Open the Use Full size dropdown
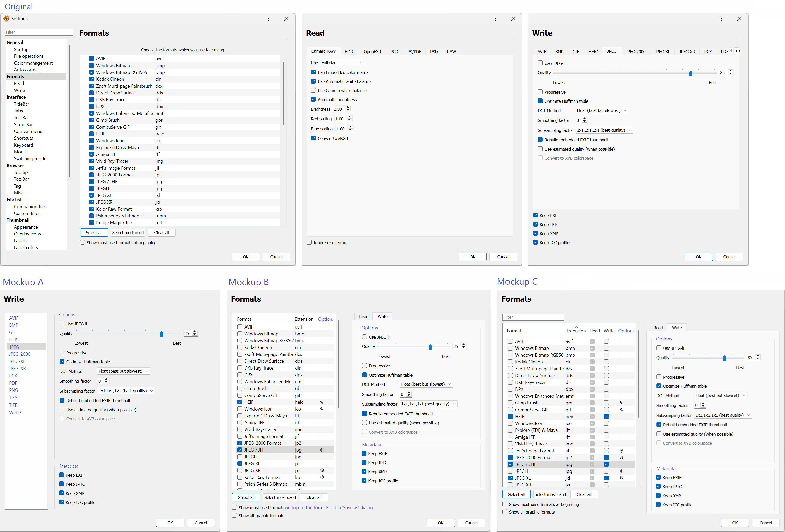 coord(342,63)
